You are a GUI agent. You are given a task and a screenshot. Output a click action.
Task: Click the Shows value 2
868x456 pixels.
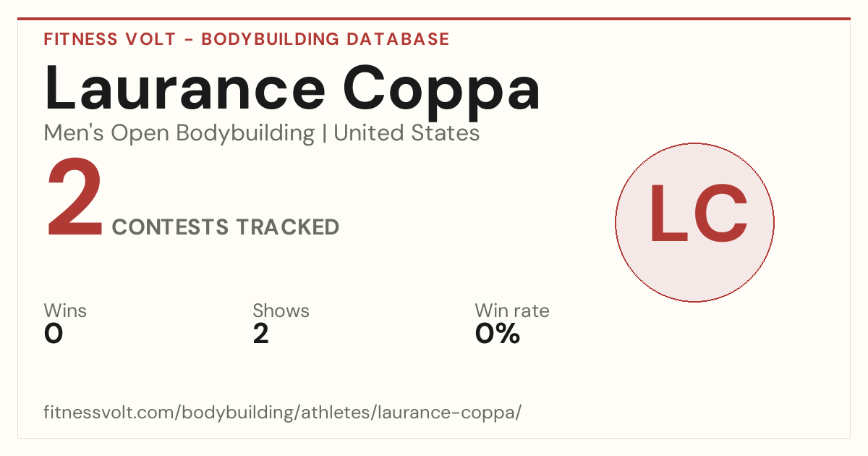coord(260,334)
